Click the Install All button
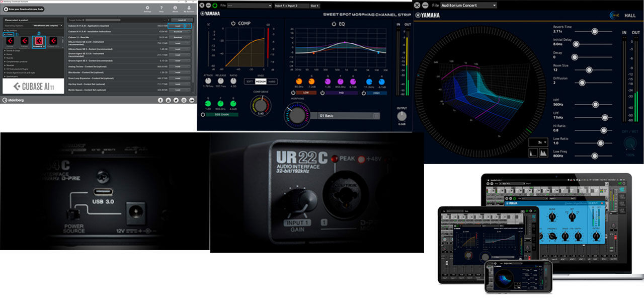 [x=182, y=20]
